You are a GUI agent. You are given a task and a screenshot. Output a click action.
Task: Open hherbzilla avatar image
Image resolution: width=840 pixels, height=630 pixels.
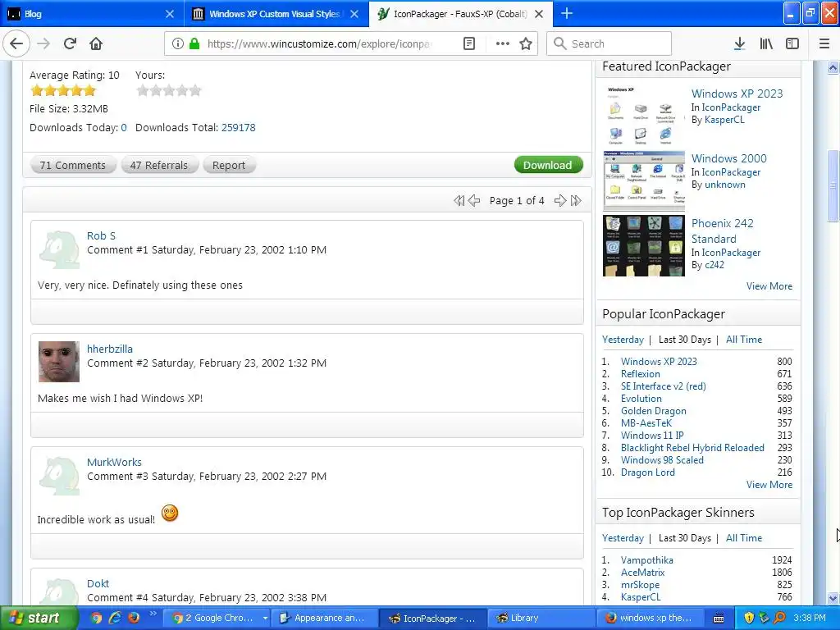59,362
